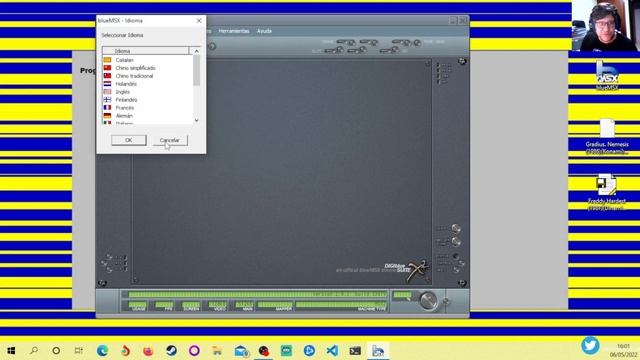This screenshot has height=360, width=640.
Task: Click the Cancelar button
Action: point(170,140)
